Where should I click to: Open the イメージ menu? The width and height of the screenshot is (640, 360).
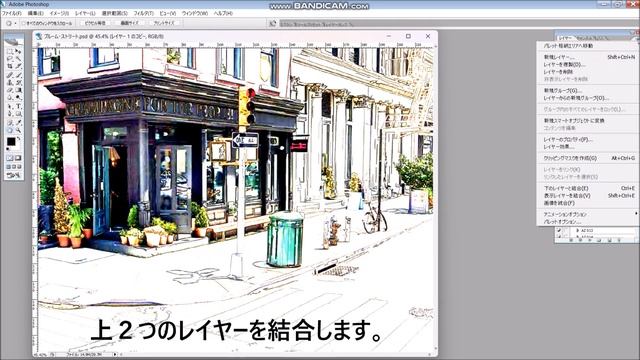59,13
